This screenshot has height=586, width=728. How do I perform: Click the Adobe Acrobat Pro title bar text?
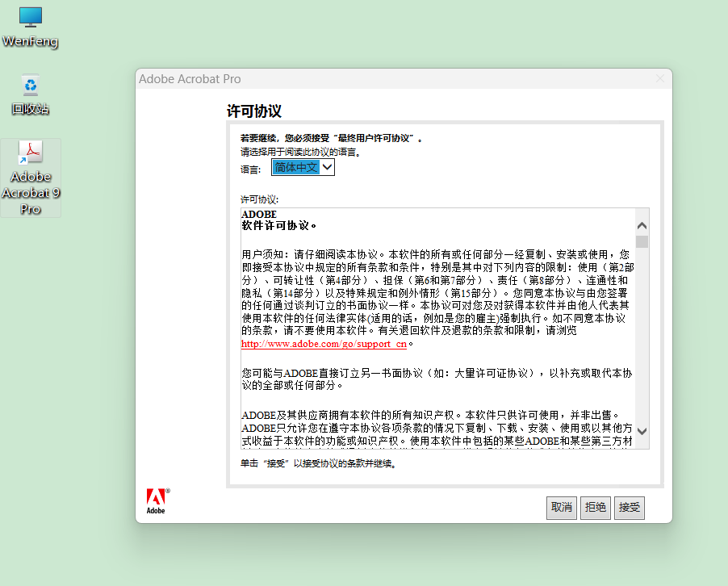click(190, 79)
